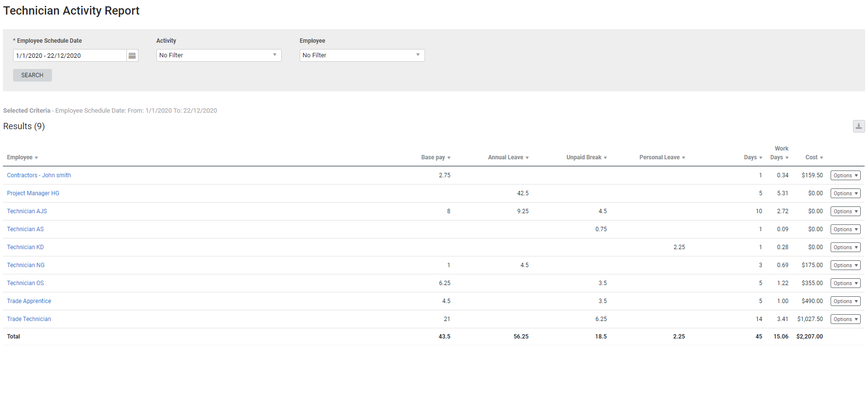Viewport: 868px width, 407px height.
Task: Sort results by Personal Leave column
Action: 662,157
